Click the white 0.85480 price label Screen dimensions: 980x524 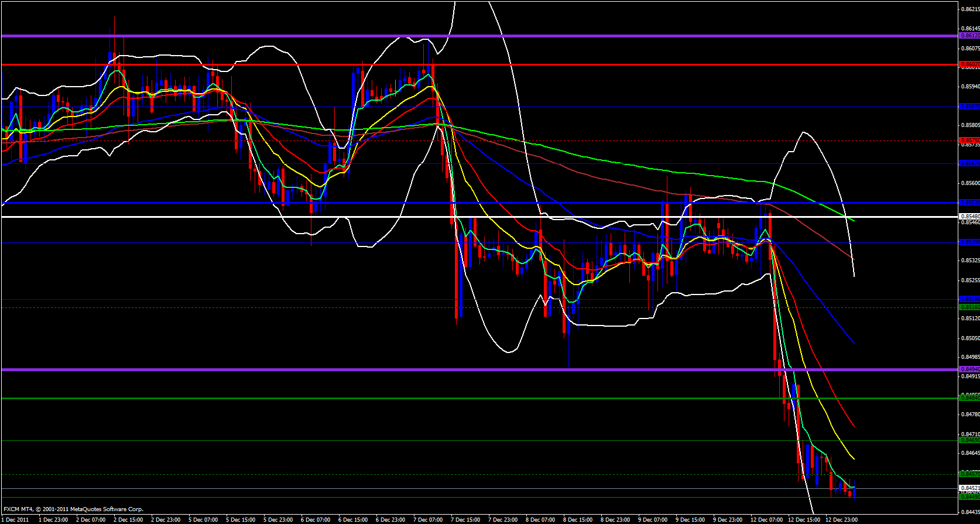coord(969,216)
